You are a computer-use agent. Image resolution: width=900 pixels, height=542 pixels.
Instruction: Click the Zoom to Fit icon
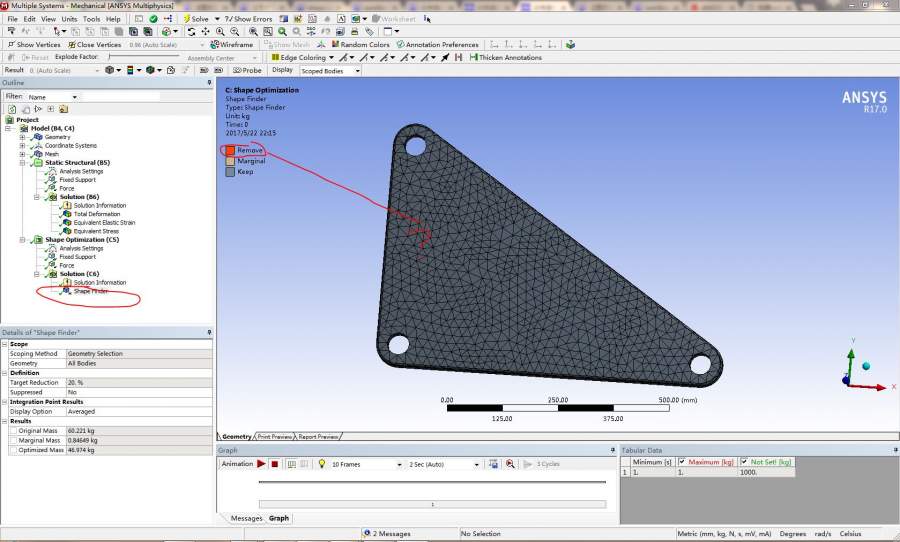coord(268,32)
